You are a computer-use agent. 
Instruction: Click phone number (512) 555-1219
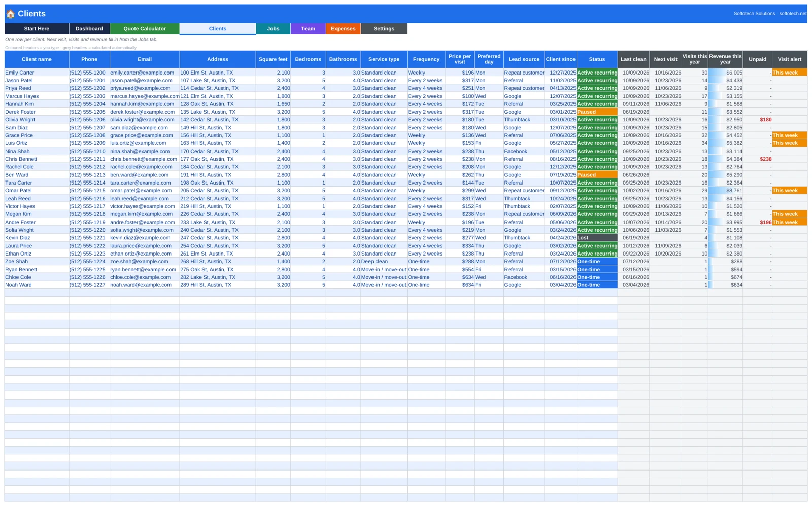[89, 222]
